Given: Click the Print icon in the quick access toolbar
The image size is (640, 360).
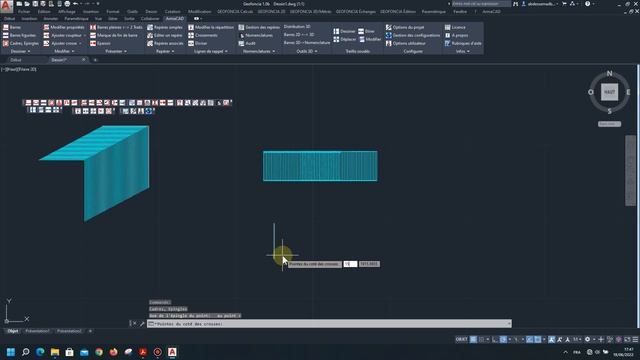Looking at the screenshot, I should tap(67, 4).
